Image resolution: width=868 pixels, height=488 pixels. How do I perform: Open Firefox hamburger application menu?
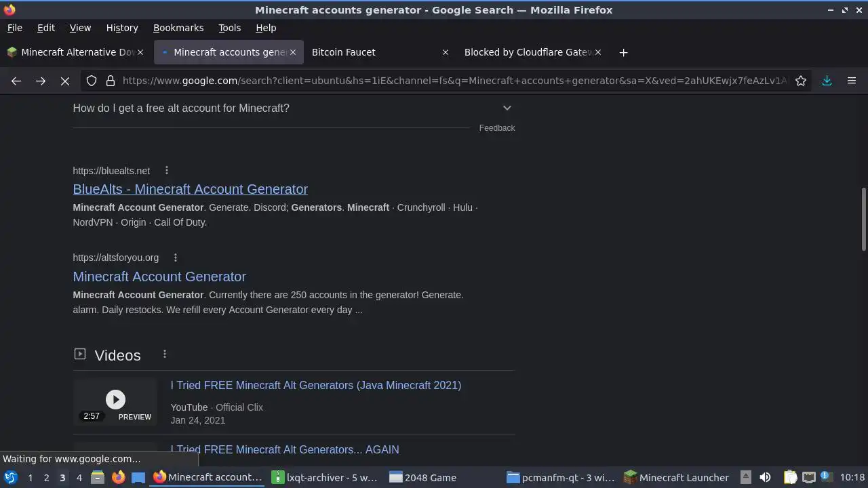coord(852,81)
